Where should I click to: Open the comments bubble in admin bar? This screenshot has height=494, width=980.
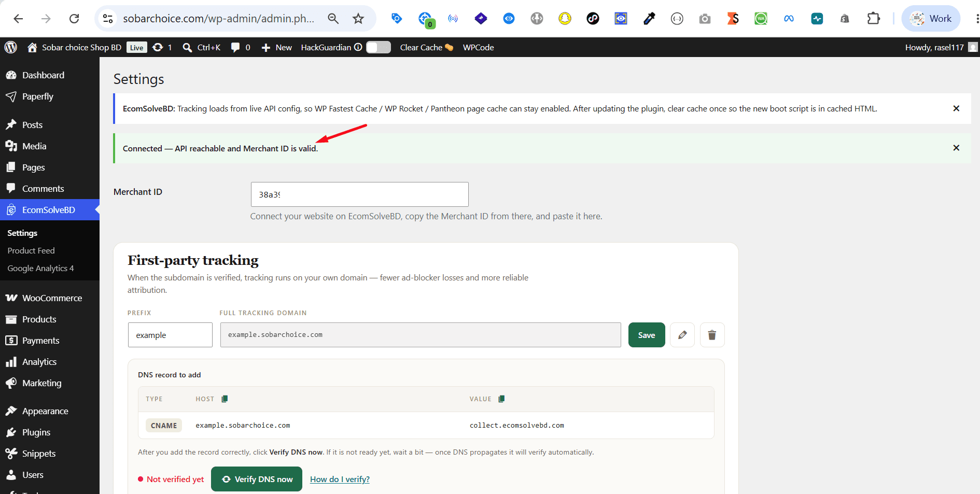pos(241,47)
